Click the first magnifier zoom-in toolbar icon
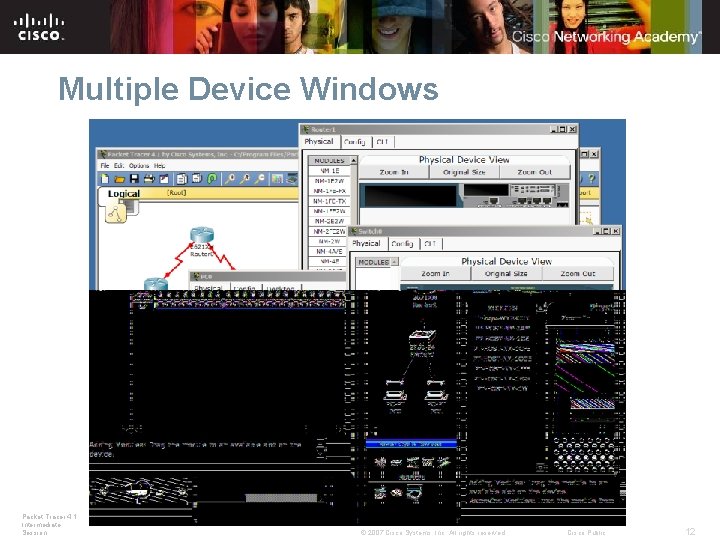Screen dimensions: 720x540 click(230, 179)
